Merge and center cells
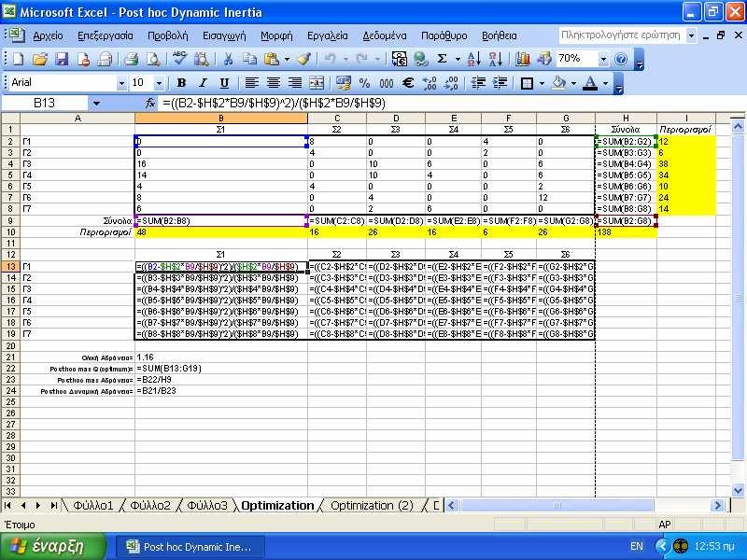Screen dimensions: 747x560 pyautogui.click(x=317, y=83)
